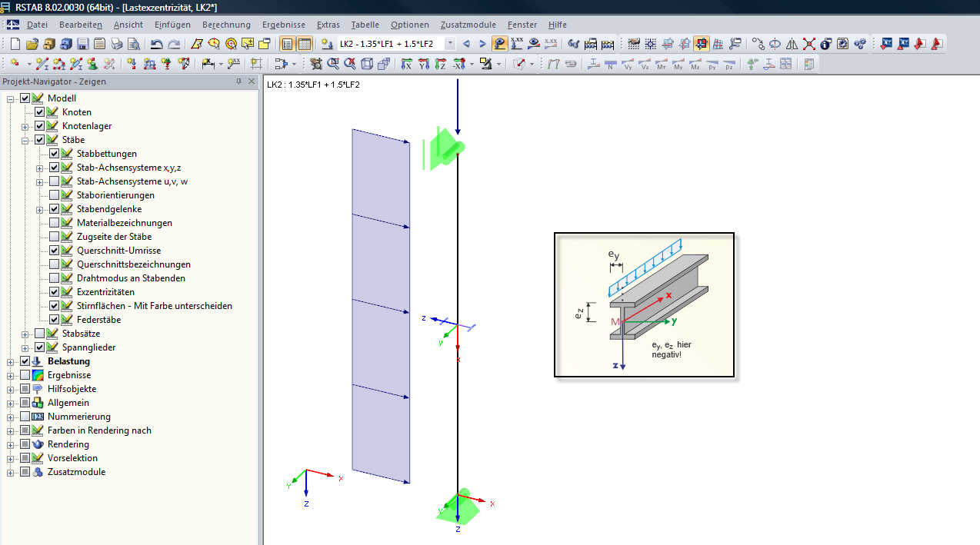Expand the Zusatzmodule tree node
Screen dimensions: 980x545
pos(11,472)
